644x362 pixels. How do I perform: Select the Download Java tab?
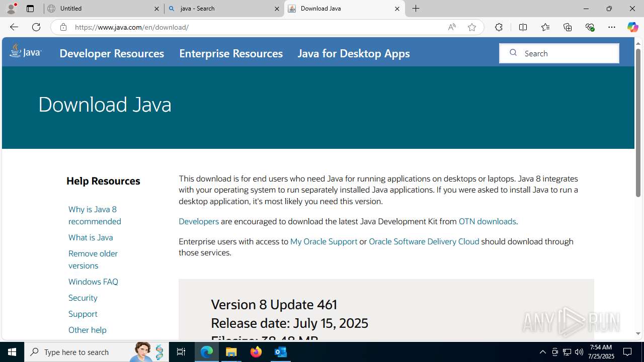pos(345,9)
